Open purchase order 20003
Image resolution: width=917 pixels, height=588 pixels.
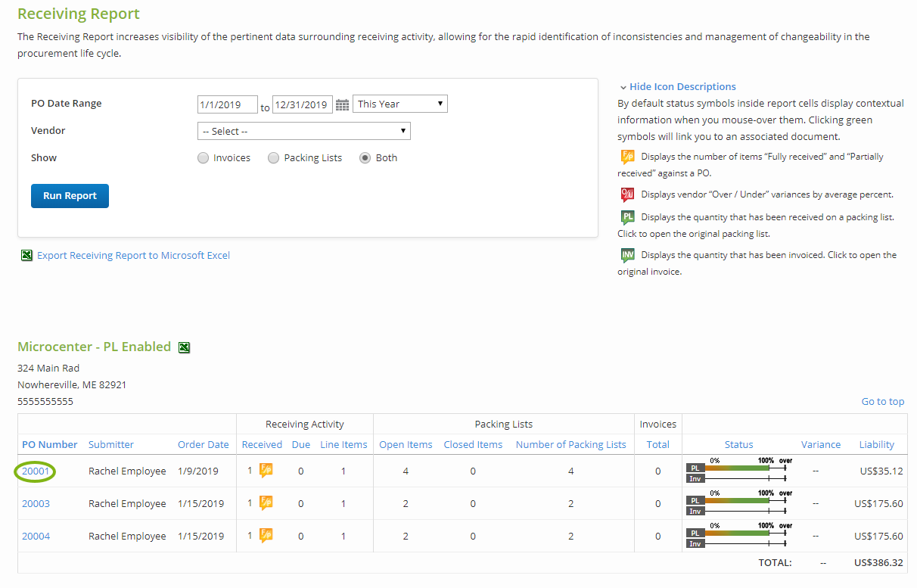[x=36, y=504]
